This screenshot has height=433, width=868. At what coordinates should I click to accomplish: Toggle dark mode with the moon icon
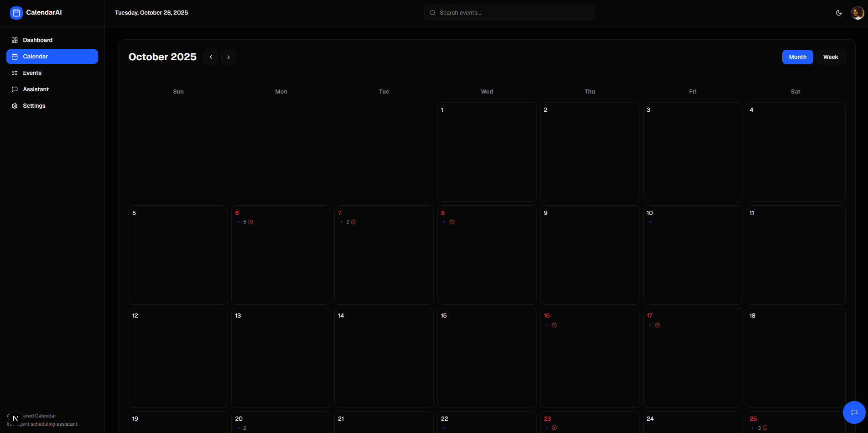pyautogui.click(x=839, y=12)
